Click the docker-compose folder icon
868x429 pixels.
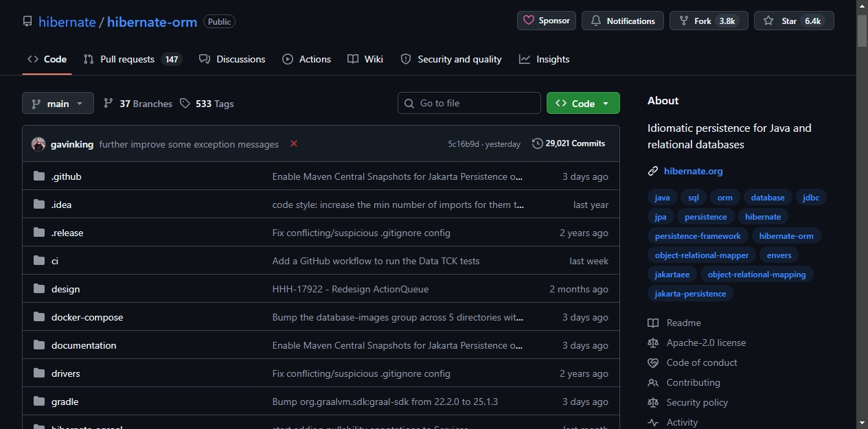[x=39, y=317]
